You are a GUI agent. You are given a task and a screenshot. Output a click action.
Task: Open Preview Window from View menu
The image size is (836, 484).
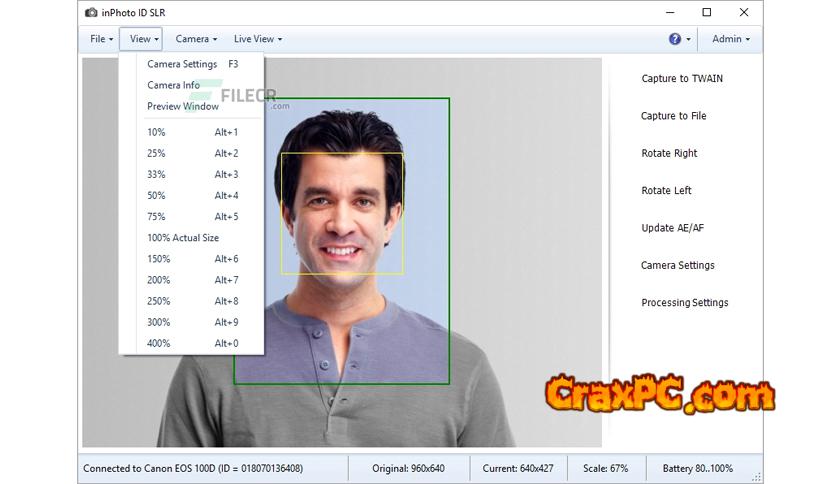[183, 106]
